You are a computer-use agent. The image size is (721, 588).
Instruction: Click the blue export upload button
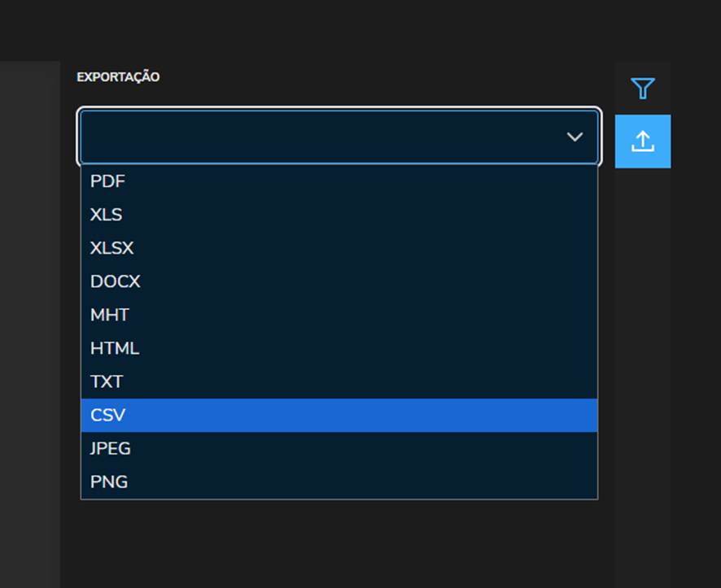pos(643,142)
